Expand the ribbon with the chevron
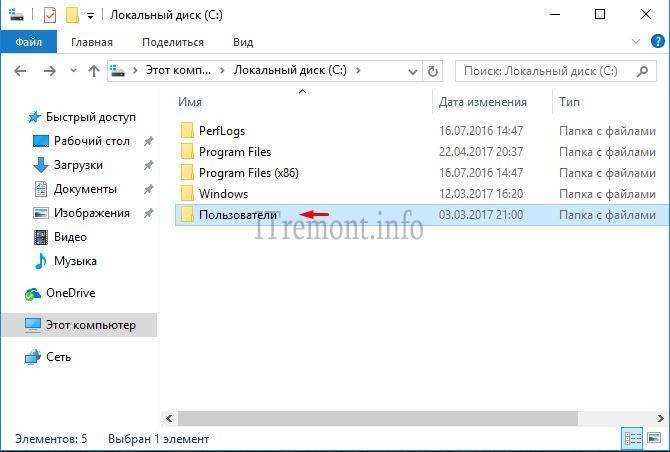670x452 pixels. [636, 42]
